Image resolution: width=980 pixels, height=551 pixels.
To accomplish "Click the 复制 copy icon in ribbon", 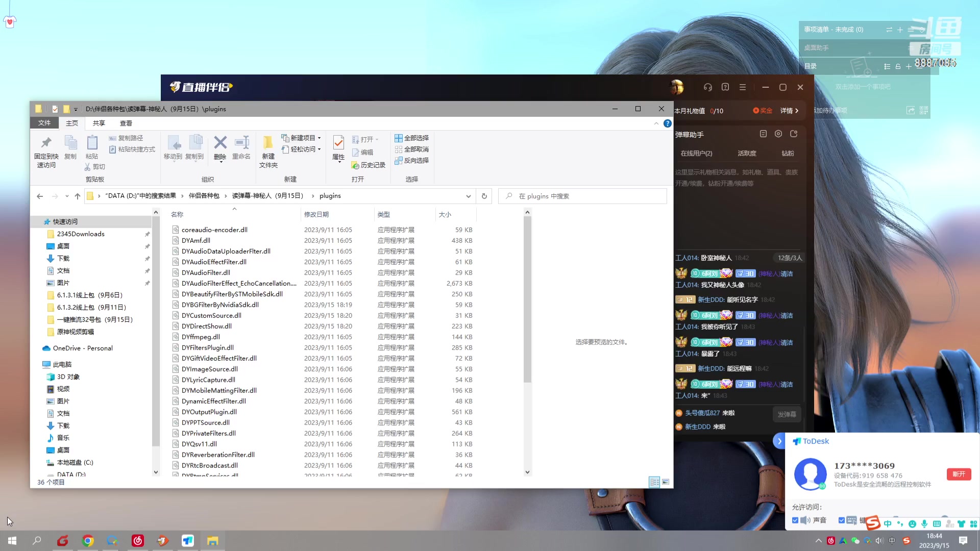I will 70,143.
